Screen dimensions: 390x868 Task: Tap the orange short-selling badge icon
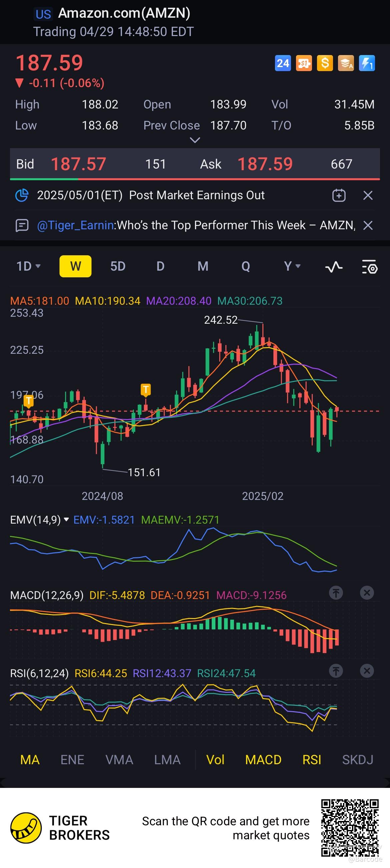tap(304, 63)
